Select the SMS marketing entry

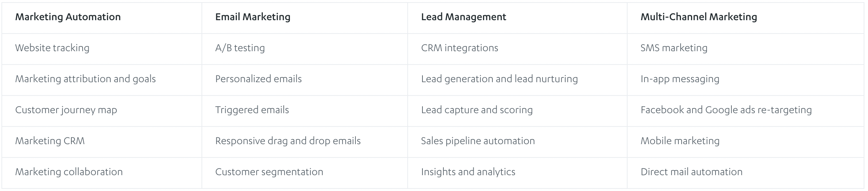[674, 48]
